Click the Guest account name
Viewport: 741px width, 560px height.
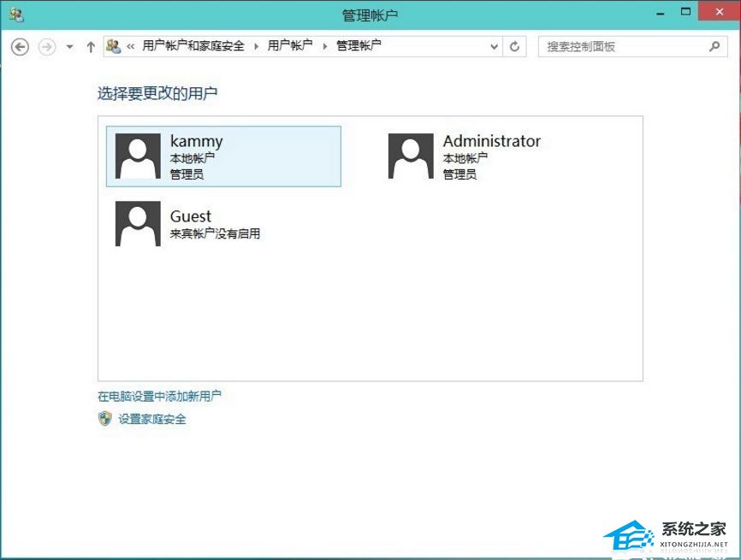[191, 216]
